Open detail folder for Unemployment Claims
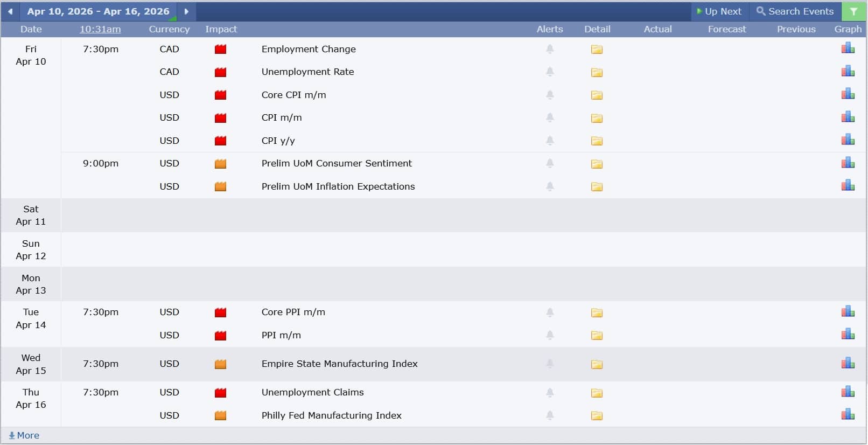 tap(597, 393)
